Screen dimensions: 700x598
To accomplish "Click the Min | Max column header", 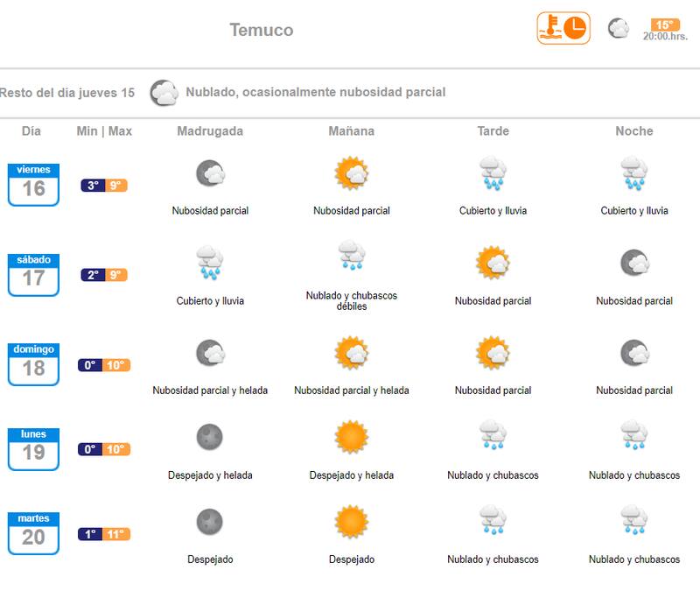I will click(104, 131).
